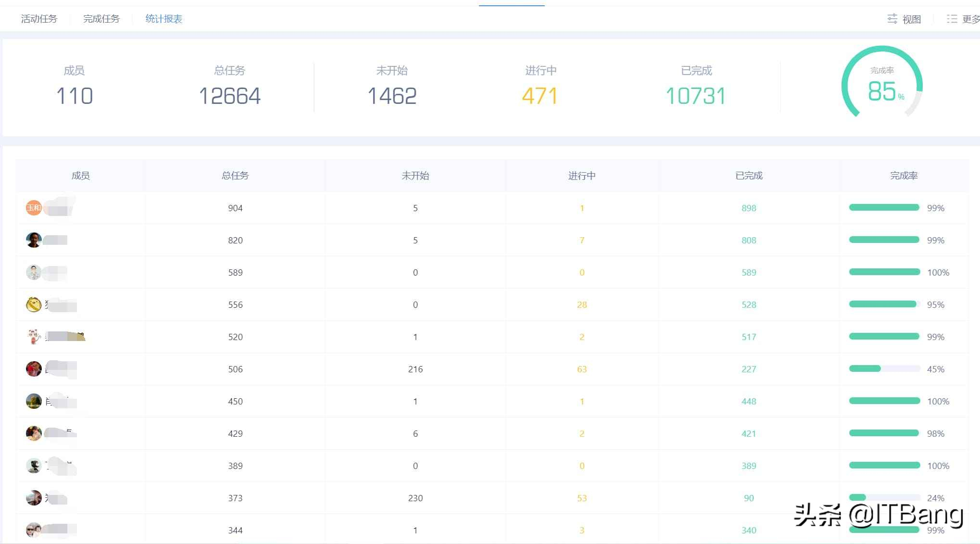Click the 进行中 column header
This screenshot has width=980, height=544.
[582, 176]
